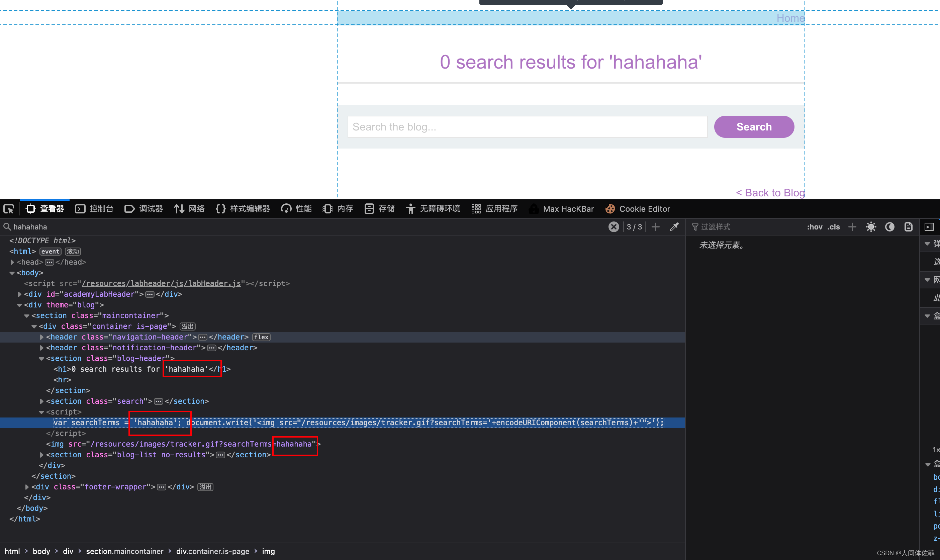The image size is (940, 560).
Task: Clear the hahahaha search box
Action: [614, 227]
